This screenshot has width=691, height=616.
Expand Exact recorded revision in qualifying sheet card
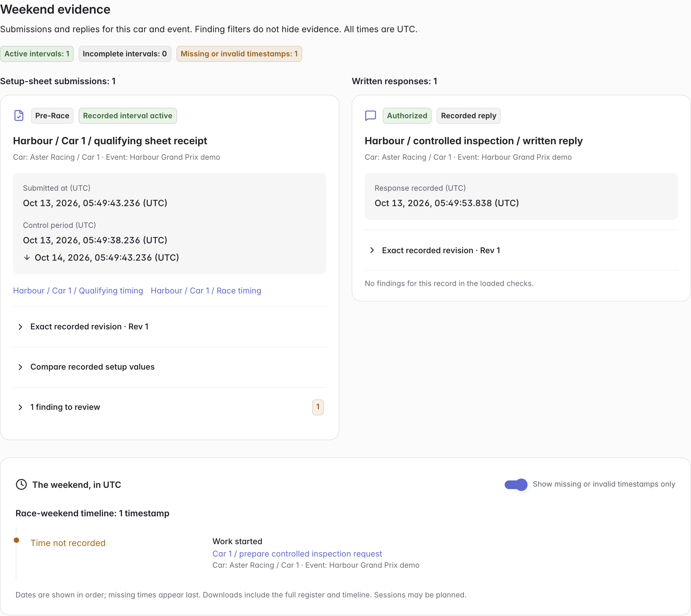tap(170, 327)
